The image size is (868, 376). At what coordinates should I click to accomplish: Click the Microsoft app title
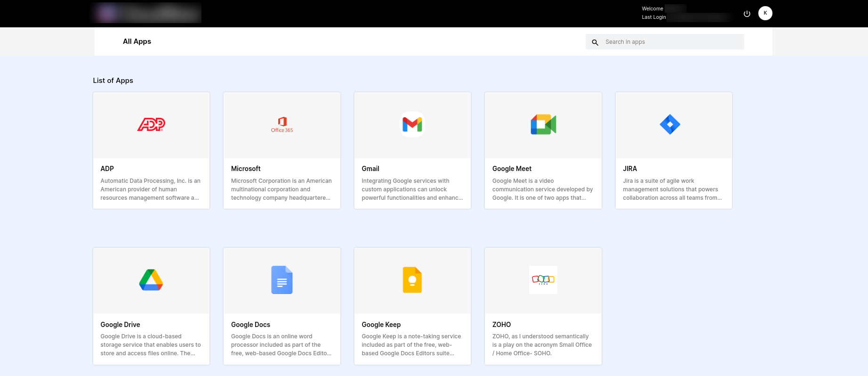[246, 169]
